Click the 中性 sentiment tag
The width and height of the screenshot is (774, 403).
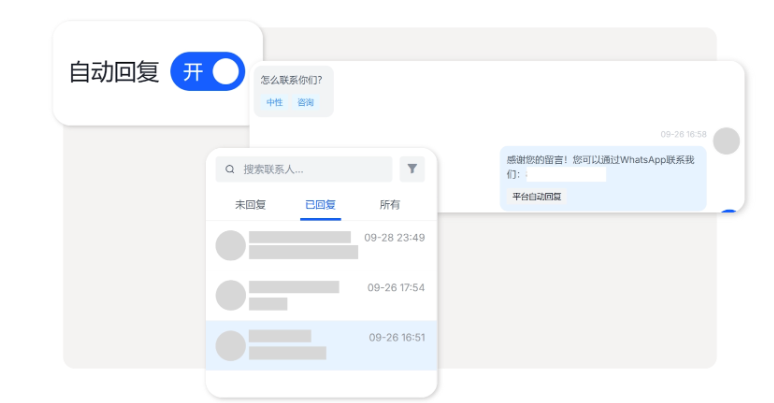pyautogui.click(x=274, y=103)
